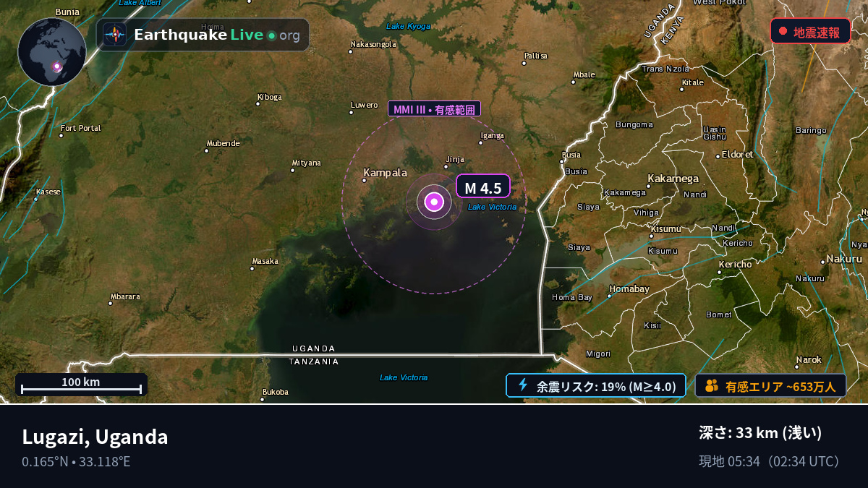This screenshot has height=488, width=868.
Task: Select the Kitale town label
Action: click(692, 82)
